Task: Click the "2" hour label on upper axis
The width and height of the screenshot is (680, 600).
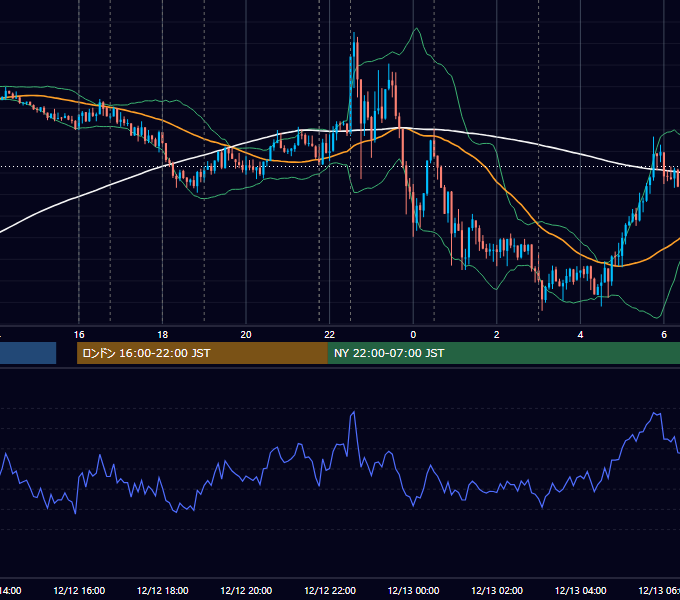Action: click(497, 335)
